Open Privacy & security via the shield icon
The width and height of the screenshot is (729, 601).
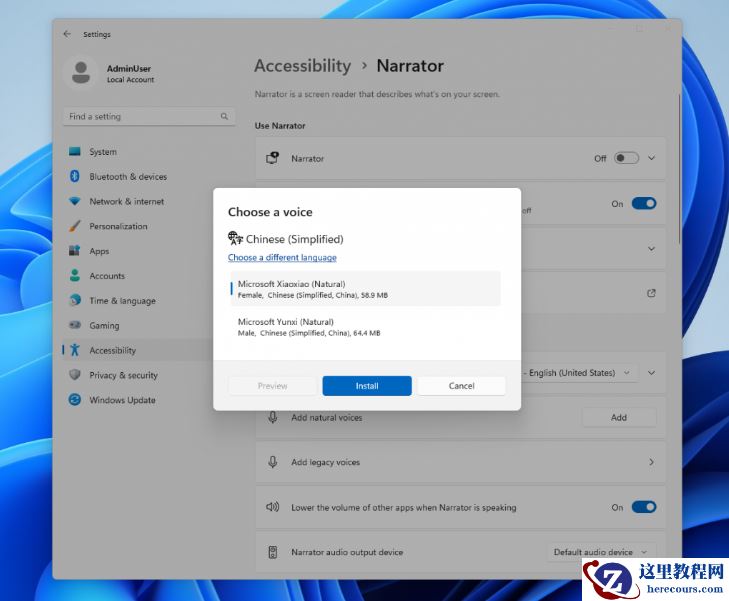coord(75,375)
